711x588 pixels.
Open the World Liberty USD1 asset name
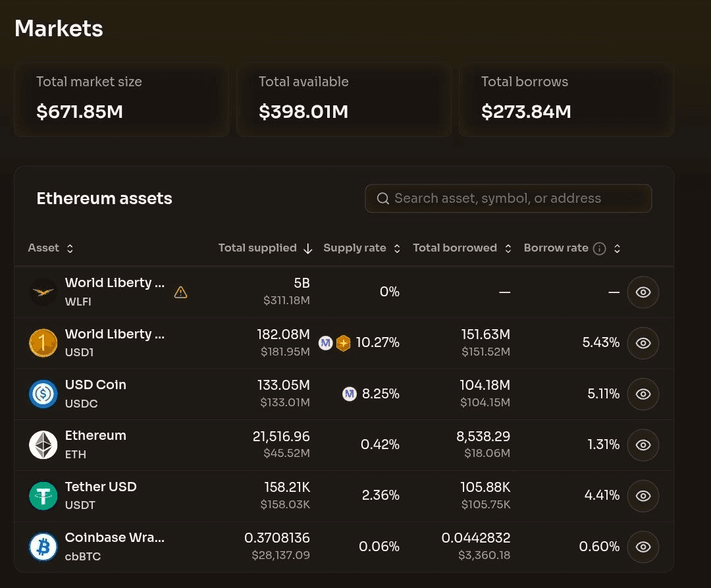coord(115,334)
